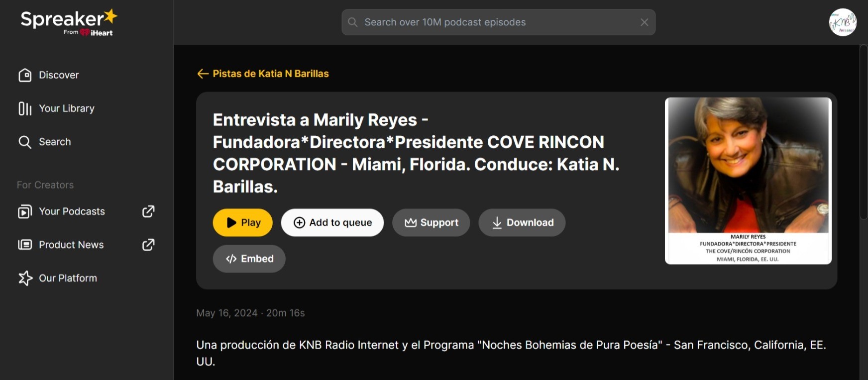Click the Marily Reyes episode cover image
Viewport: 868px width, 380px height.
[748, 181]
